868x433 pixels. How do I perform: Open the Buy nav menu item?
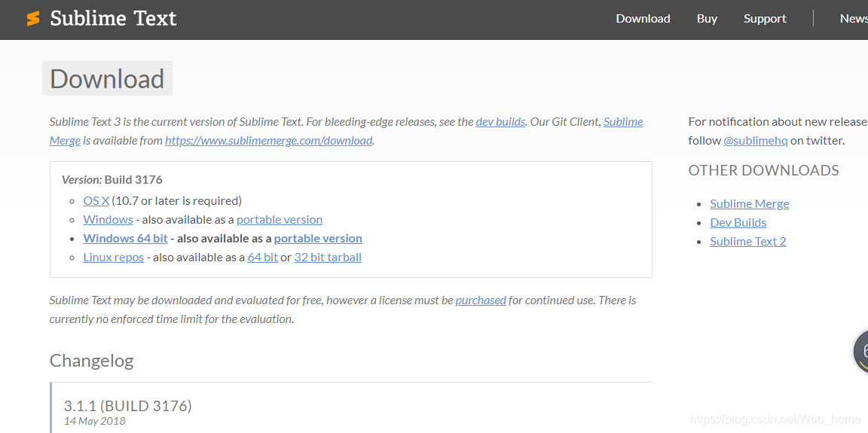pyautogui.click(x=707, y=19)
